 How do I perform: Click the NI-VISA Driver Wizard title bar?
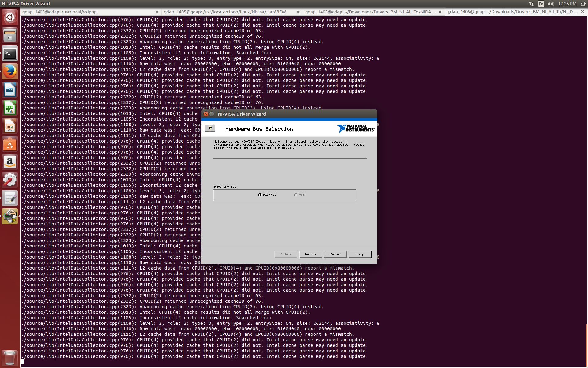tap(289, 114)
